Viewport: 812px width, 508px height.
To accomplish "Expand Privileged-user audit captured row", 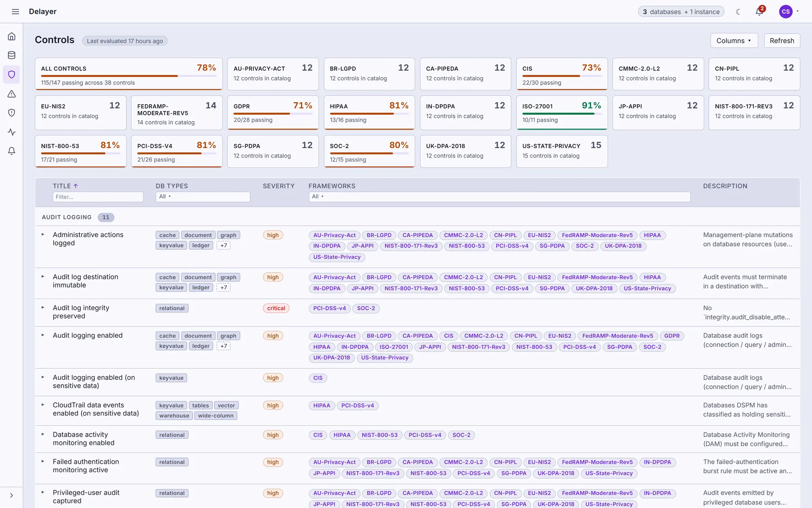I will tap(43, 493).
